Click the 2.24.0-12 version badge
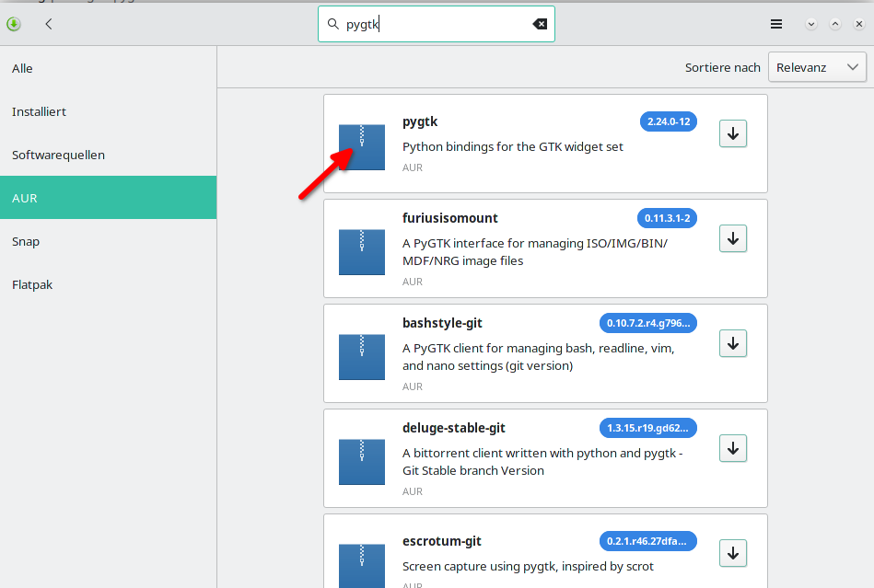 (668, 121)
